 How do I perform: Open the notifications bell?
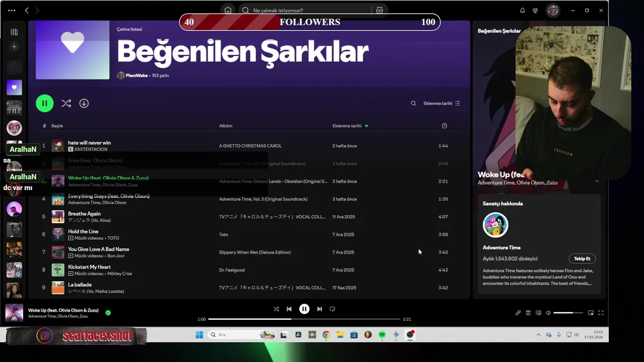(522, 11)
